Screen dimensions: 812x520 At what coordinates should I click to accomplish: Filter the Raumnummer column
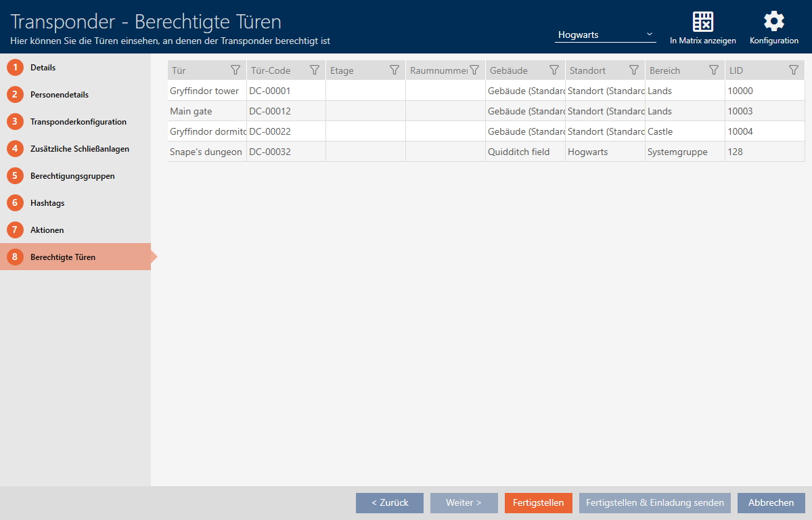point(474,70)
